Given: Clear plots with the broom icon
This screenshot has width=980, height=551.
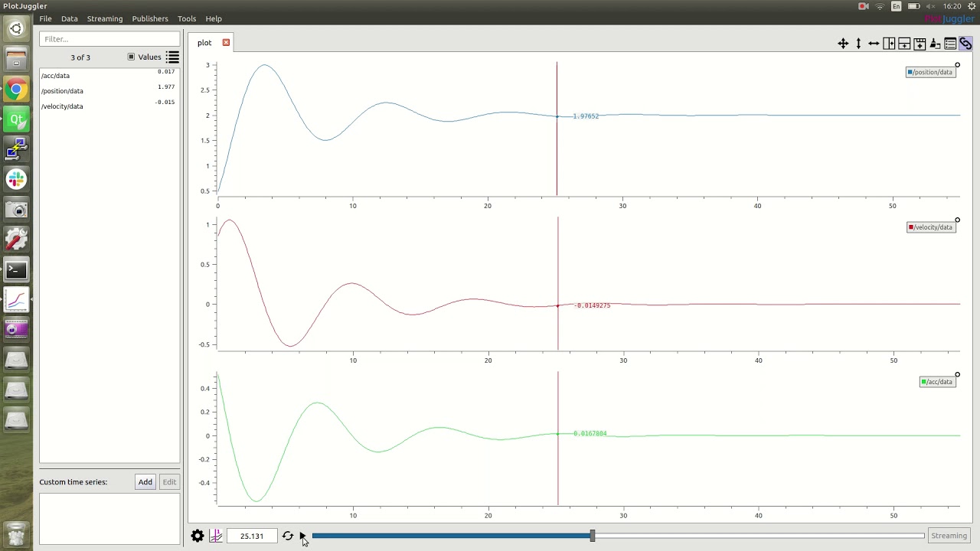Looking at the screenshot, I should pyautogui.click(x=935, y=44).
